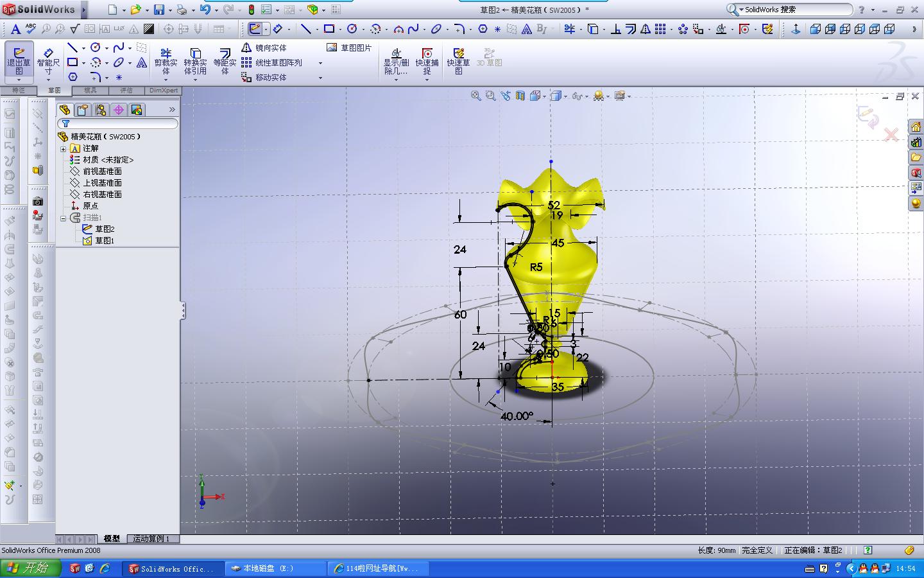The width and height of the screenshot is (924, 578).
Task: Open the dropdown for 移动实体
Action: (x=320, y=78)
